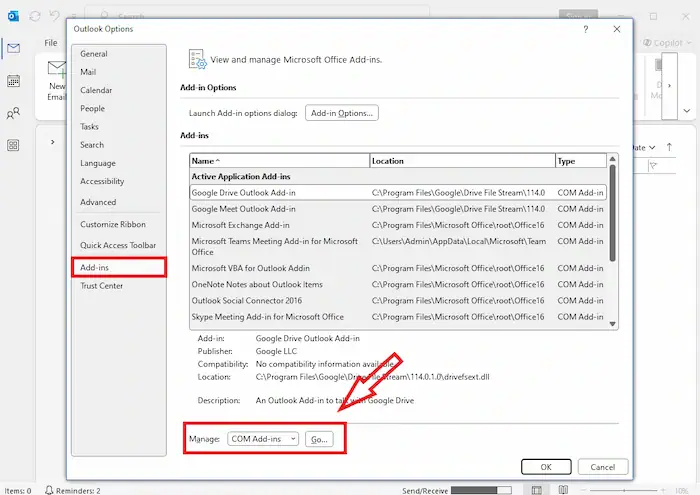Select Google Meet Outlook Add-in row
The image size is (700, 495).
pyautogui.click(x=398, y=209)
